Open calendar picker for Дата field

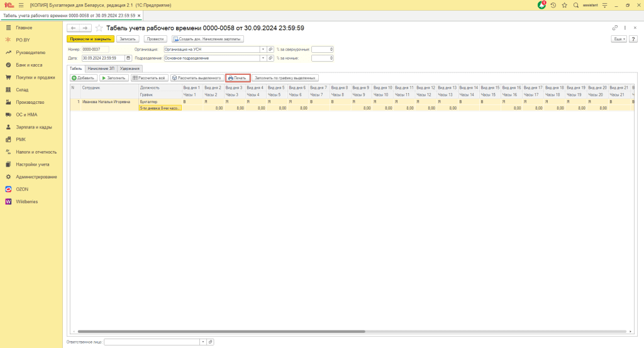click(x=128, y=59)
